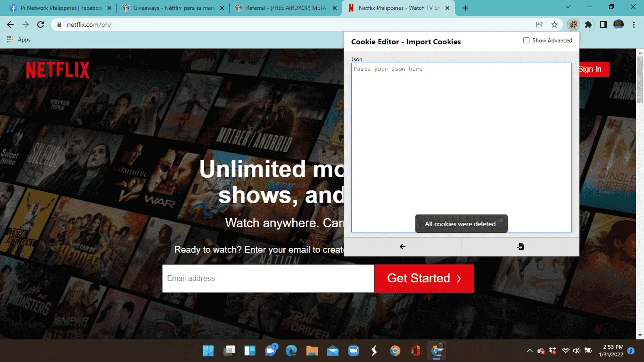Switch to the Referral FREE AIRDROP tab
The height and width of the screenshot is (362, 644).
pyautogui.click(x=286, y=8)
